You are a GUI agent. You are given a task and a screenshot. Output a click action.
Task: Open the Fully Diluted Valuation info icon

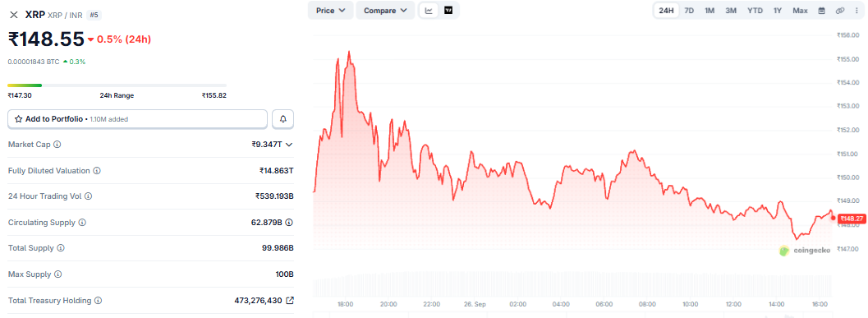pyautogui.click(x=97, y=171)
